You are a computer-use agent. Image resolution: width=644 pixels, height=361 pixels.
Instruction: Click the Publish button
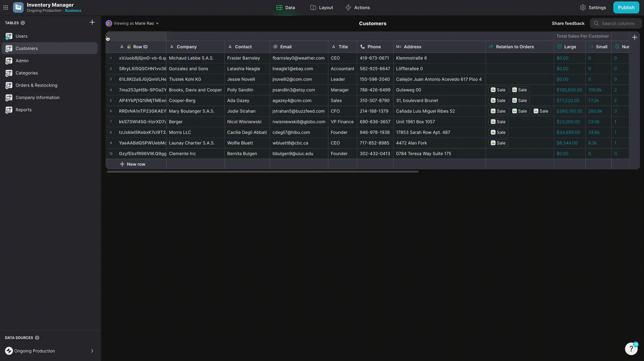coord(626,7)
